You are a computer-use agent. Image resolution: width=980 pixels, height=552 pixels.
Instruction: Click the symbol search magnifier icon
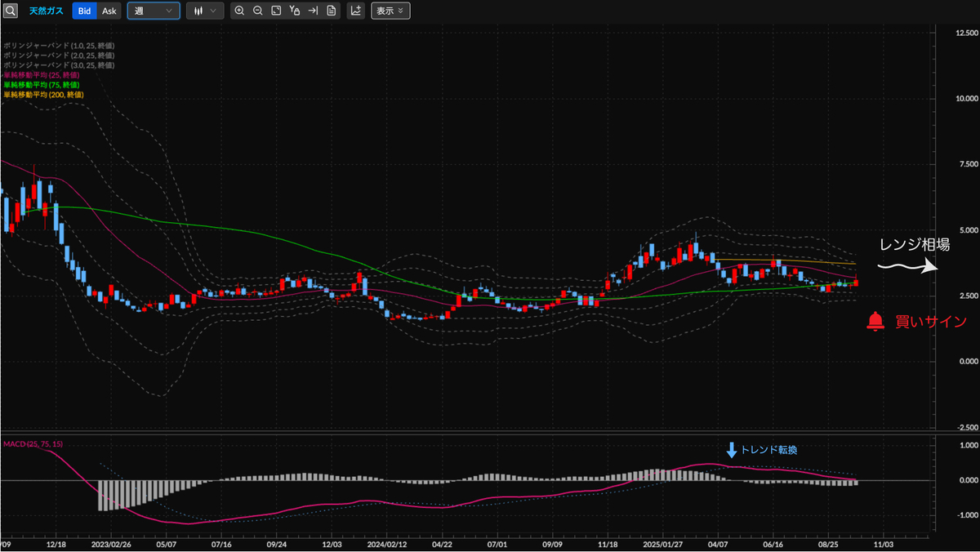(x=10, y=11)
